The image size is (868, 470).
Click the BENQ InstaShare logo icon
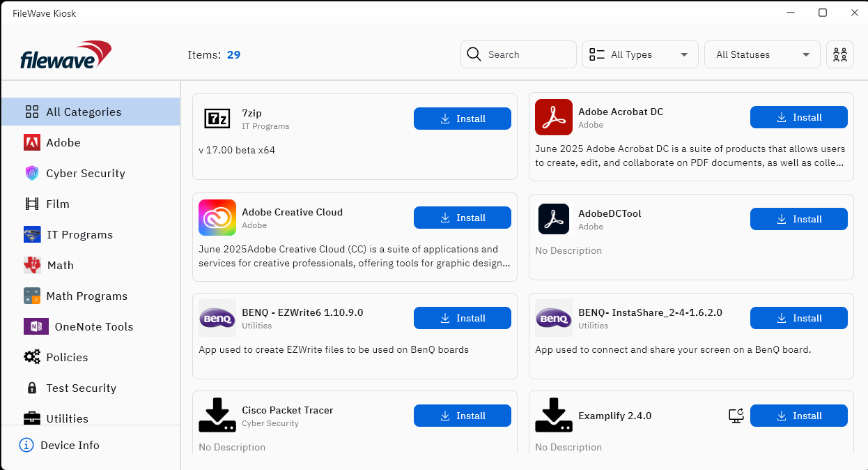553,318
